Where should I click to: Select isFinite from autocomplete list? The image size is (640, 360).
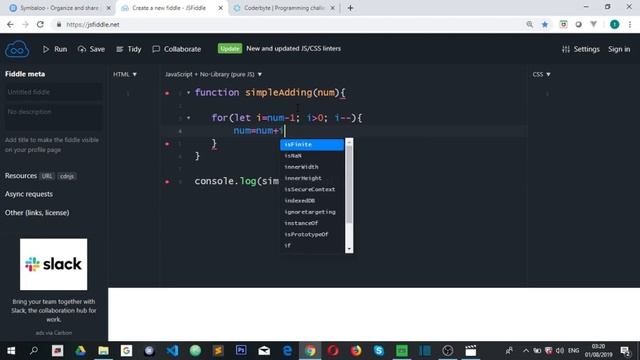(x=312, y=144)
